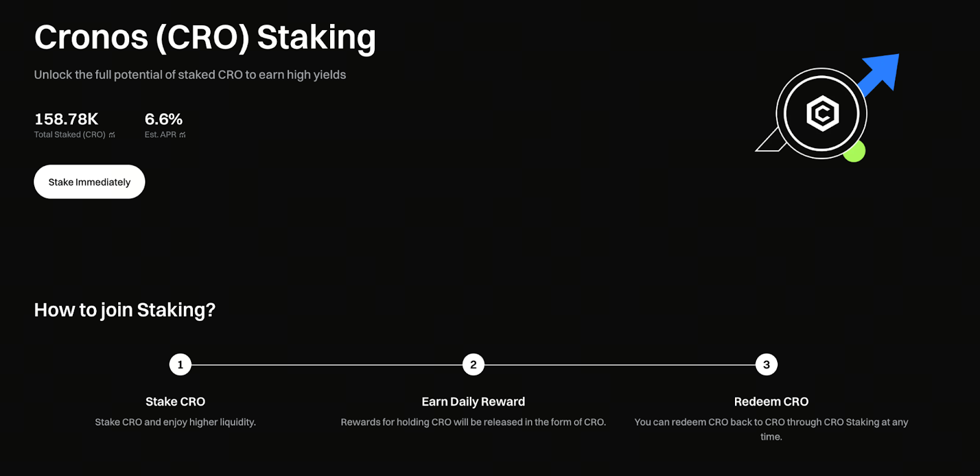Click the Rewards for holding CRO description
The height and width of the screenshot is (476, 980).
point(473,422)
